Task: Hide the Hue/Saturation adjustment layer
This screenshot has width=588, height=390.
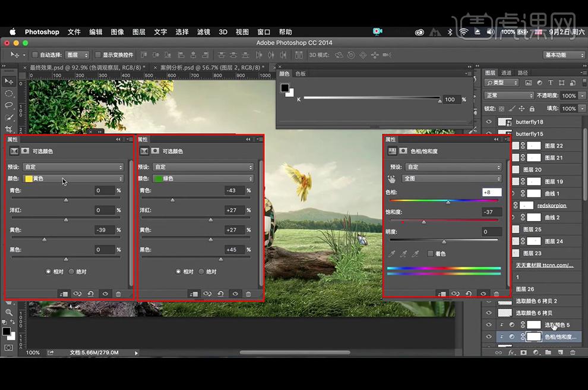Action: coord(489,336)
